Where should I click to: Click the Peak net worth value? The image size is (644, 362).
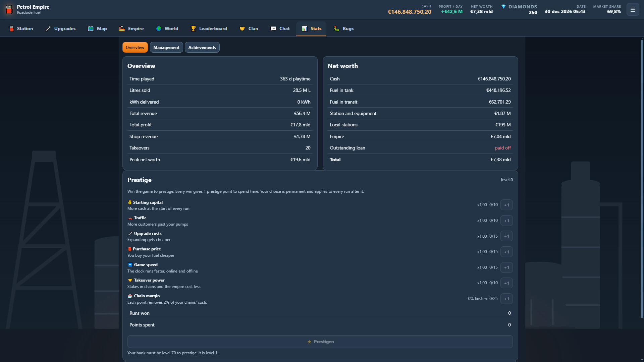pyautogui.click(x=300, y=160)
